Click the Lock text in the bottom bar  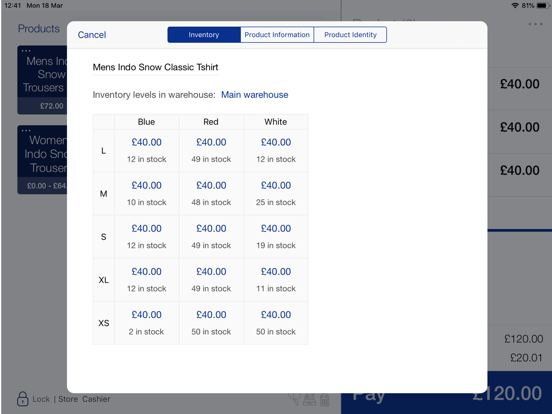pos(41,399)
